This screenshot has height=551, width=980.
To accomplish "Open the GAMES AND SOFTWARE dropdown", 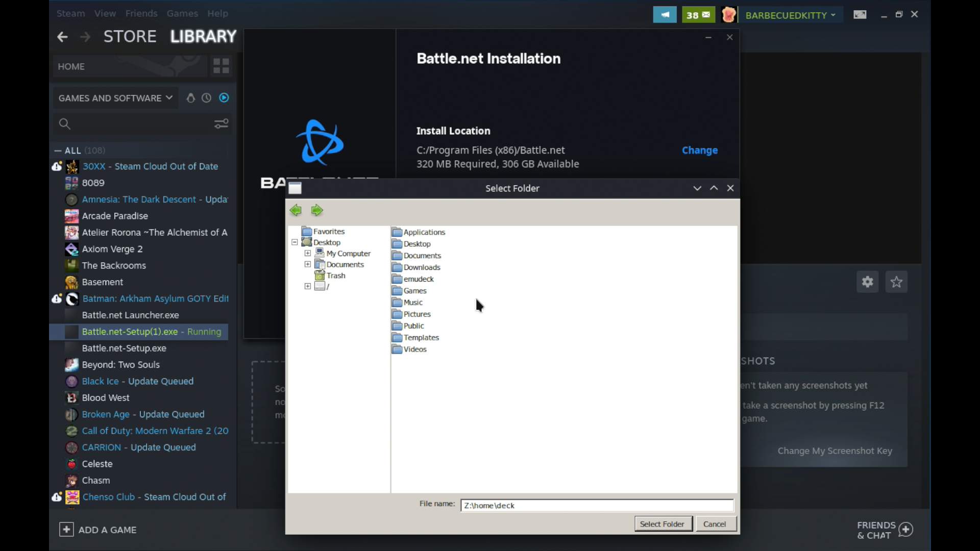I will 115,97.
